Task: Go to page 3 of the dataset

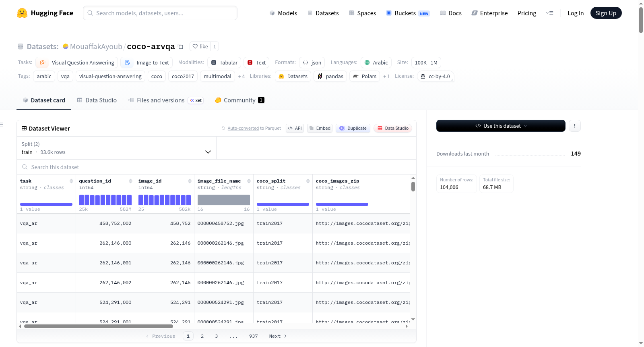Action: [217, 336]
